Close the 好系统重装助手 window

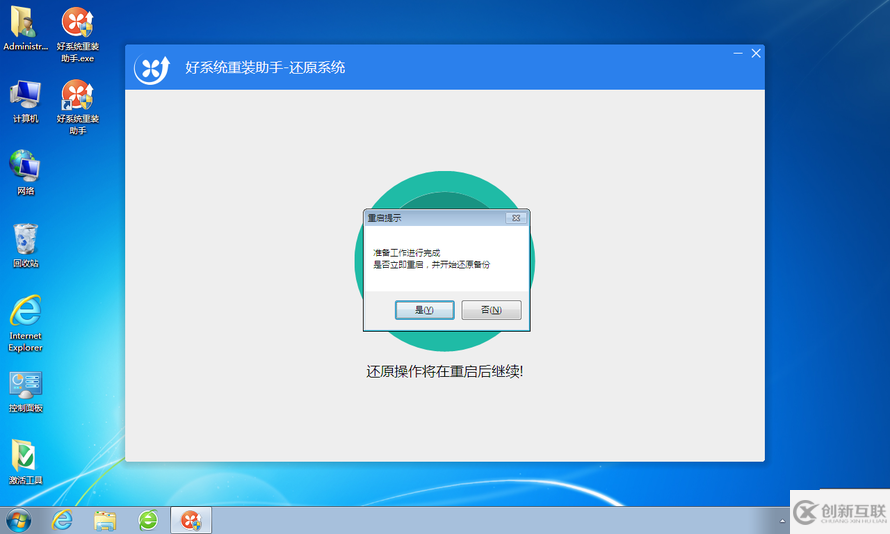tap(756, 53)
